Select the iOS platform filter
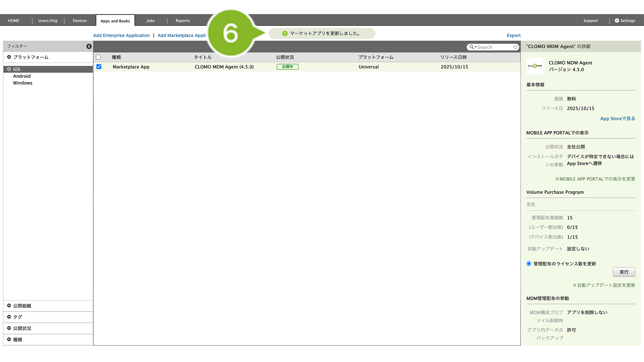This screenshot has height=362, width=644. [17, 69]
